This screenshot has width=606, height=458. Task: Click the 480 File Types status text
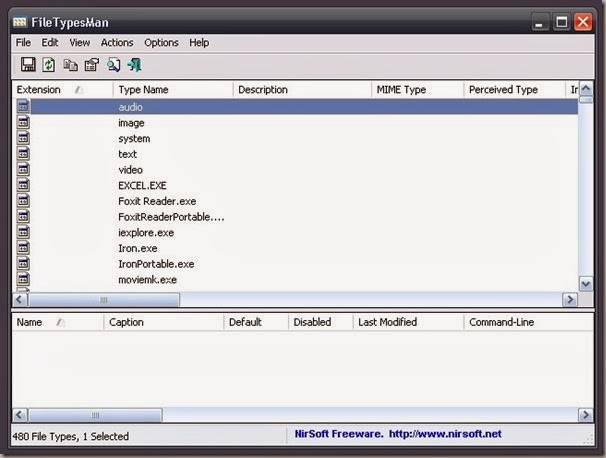70,436
